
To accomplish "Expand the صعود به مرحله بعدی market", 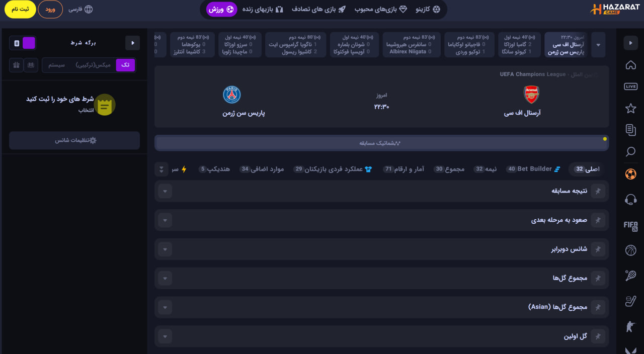I will point(165,220).
